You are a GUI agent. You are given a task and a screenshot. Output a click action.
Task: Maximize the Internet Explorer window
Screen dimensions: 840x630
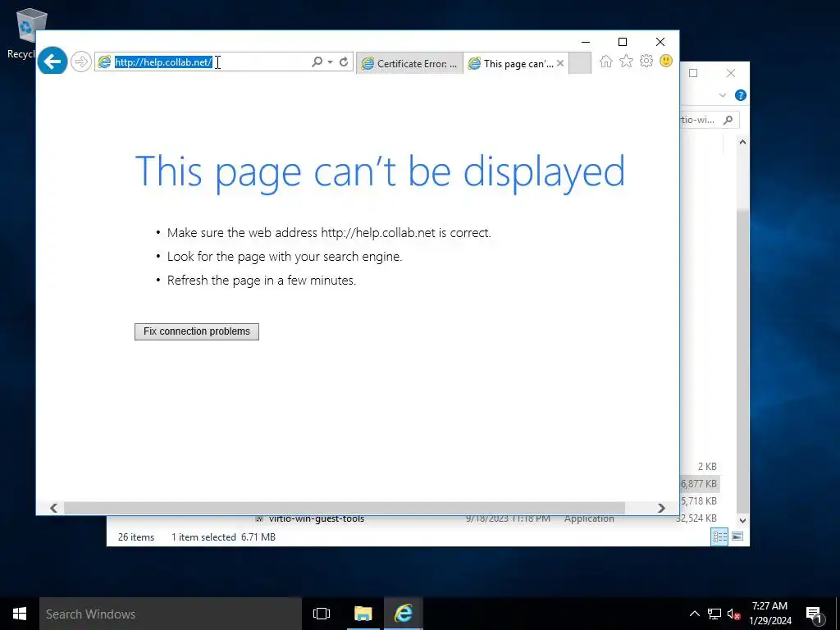[x=623, y=42]
